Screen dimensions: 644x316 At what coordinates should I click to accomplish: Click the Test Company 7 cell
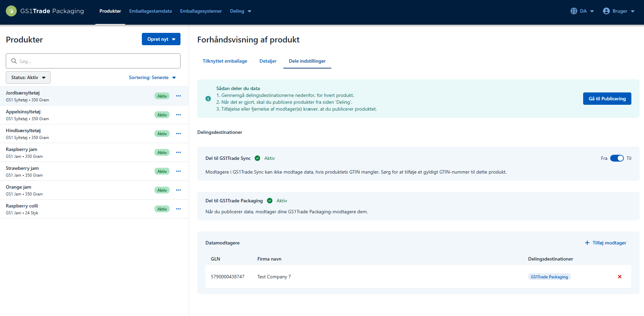(x=274, y=277)
